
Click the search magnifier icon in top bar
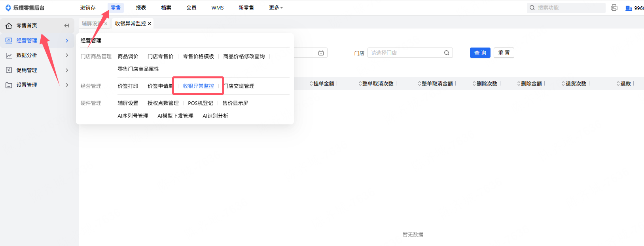[532, 8]
